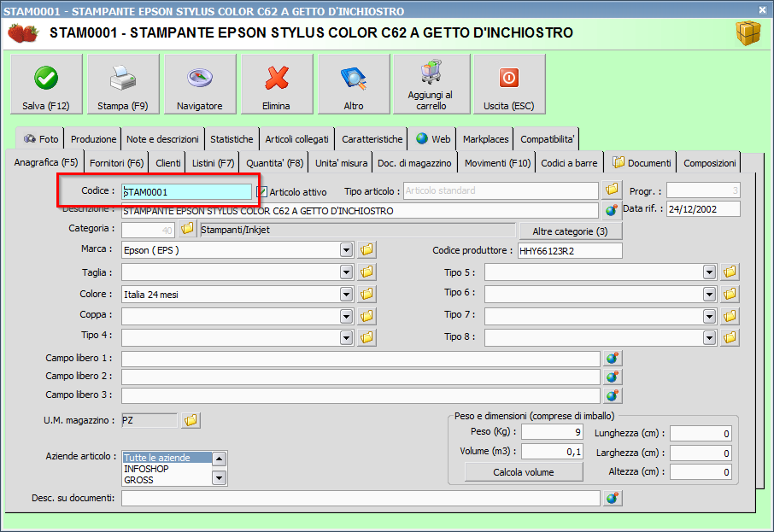Expand the Tipo 5 dropdown arrow

click(709, 272)
